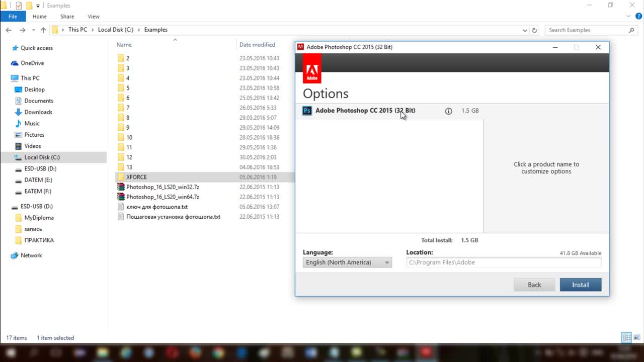Select folder named 7
644x362 pixels.
[x=128, y=108]
